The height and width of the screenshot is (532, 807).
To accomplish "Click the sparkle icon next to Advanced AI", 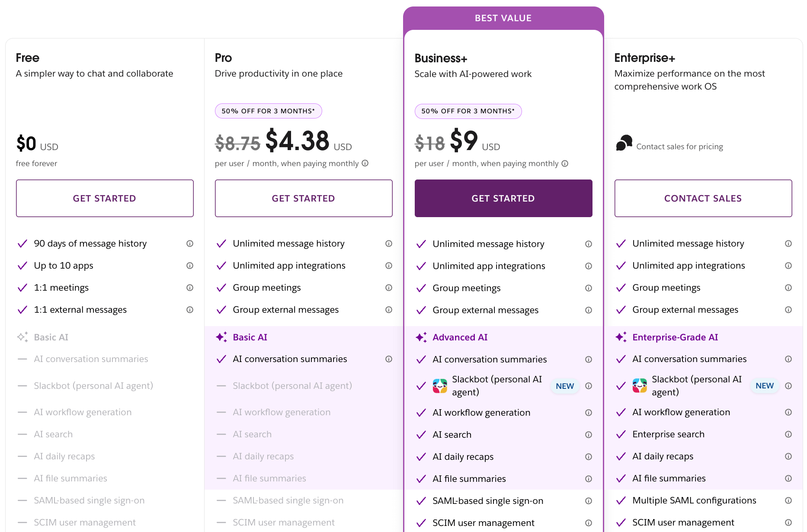I will point(421,337).
